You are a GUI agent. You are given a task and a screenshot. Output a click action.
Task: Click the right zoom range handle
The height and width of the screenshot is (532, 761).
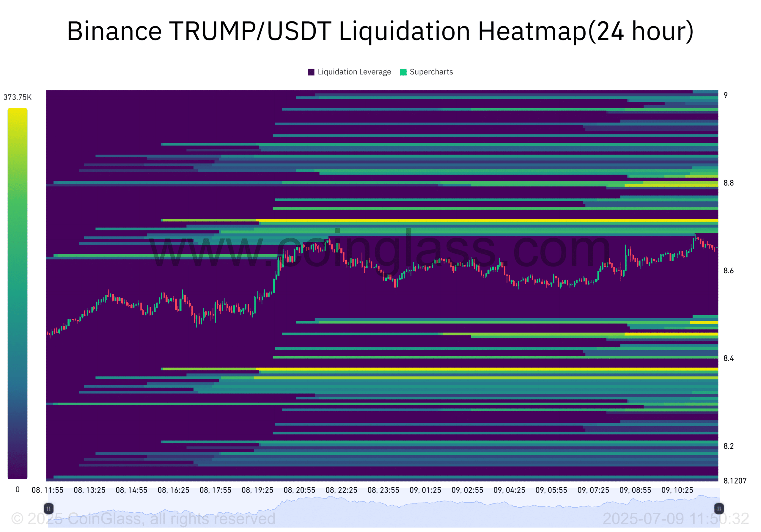pyautogui.click(x=719, y=509)
